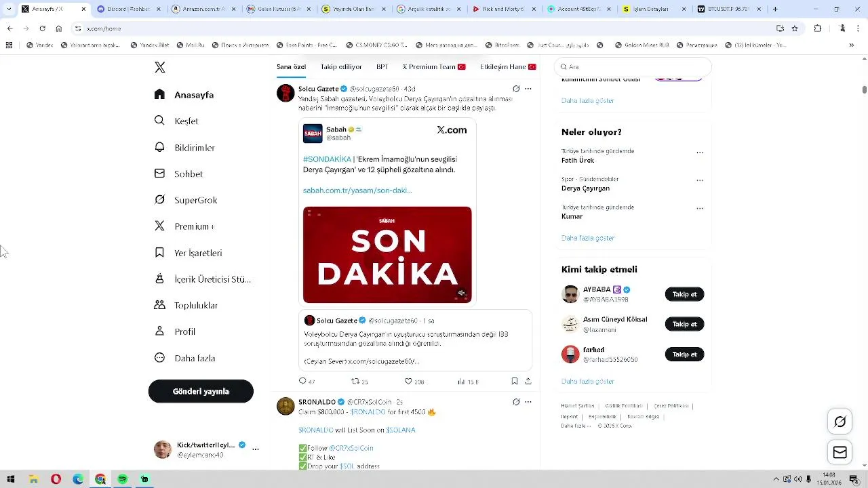Click Grok icon on Solcu Gazete post
Screen dimensions: 868x488
tap(516, 89)
